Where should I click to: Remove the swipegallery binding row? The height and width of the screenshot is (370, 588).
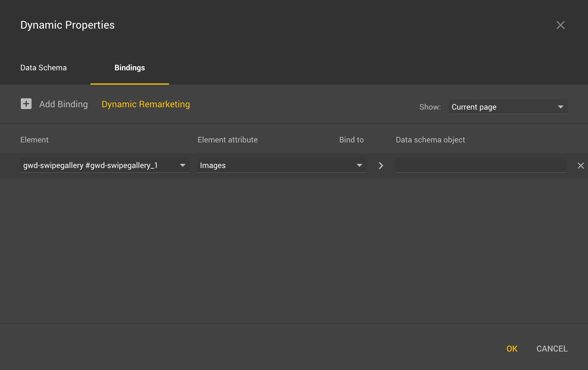coord(581,166)
